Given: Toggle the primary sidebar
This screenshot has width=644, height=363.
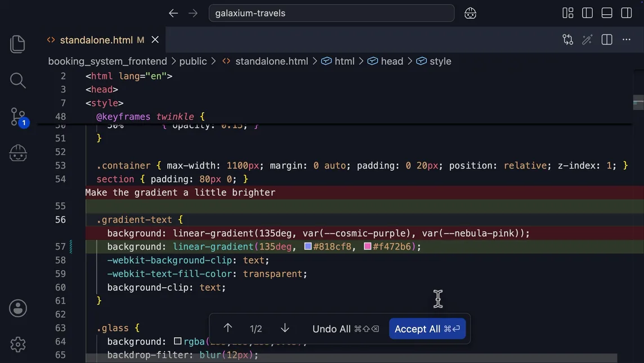Looking at the screenshot, I should pyautogui.click(x=587, y=13).
